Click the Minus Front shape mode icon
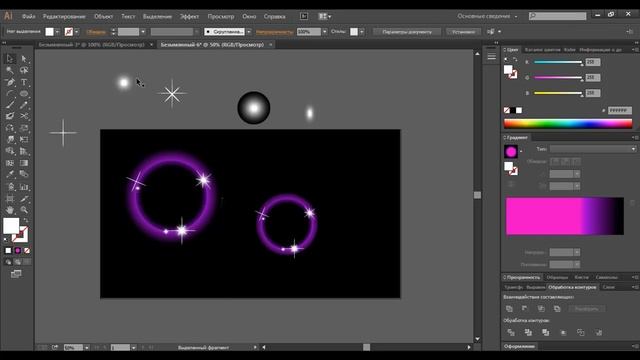640x360 pixels. point(525,309)
